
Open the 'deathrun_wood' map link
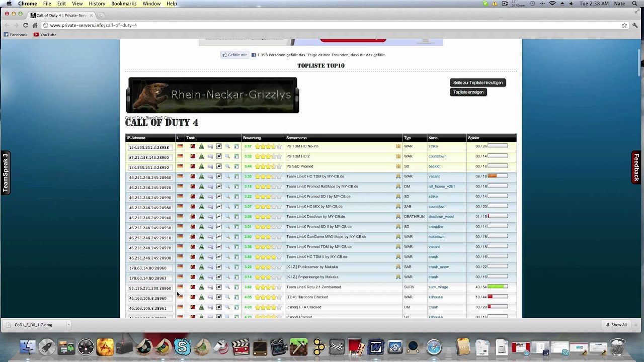(441, 217)
